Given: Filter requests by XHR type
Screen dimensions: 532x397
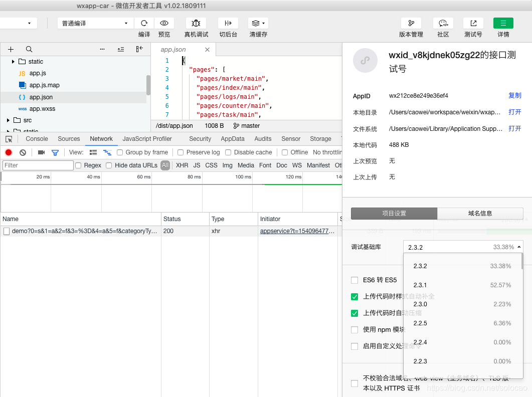Looking at the screenshot, I should 182,165.
